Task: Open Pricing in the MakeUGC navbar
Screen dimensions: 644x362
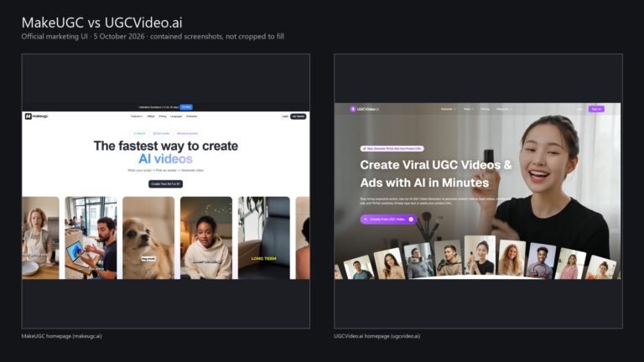Action: 163,116
